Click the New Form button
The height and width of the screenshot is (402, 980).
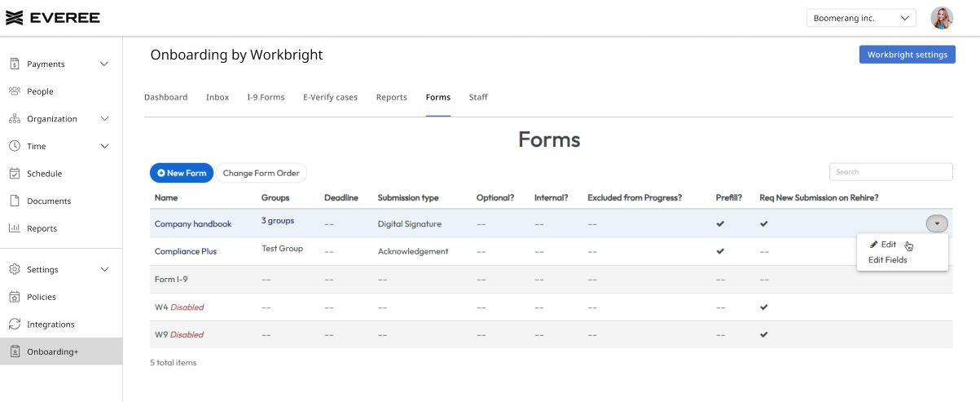coord(182,173)
